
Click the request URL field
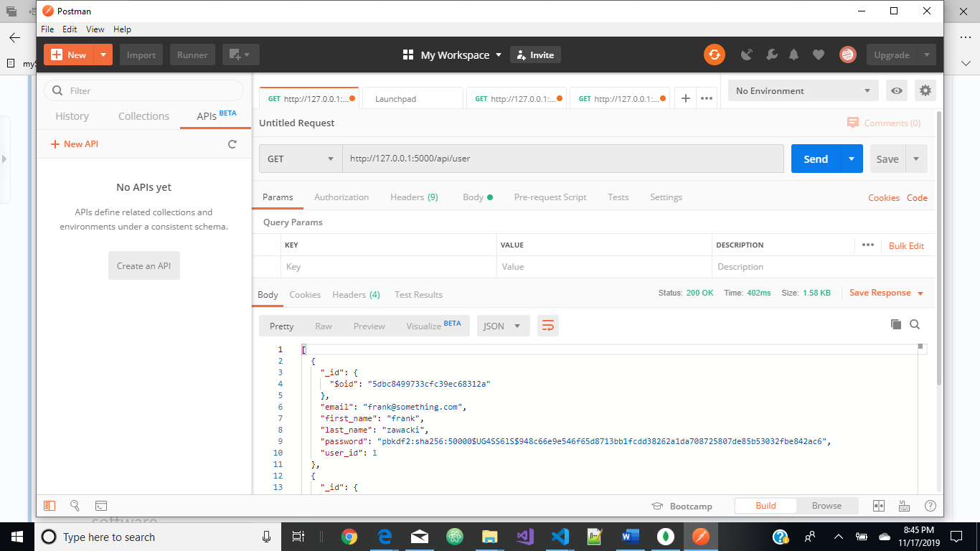(x=563, y=159)
